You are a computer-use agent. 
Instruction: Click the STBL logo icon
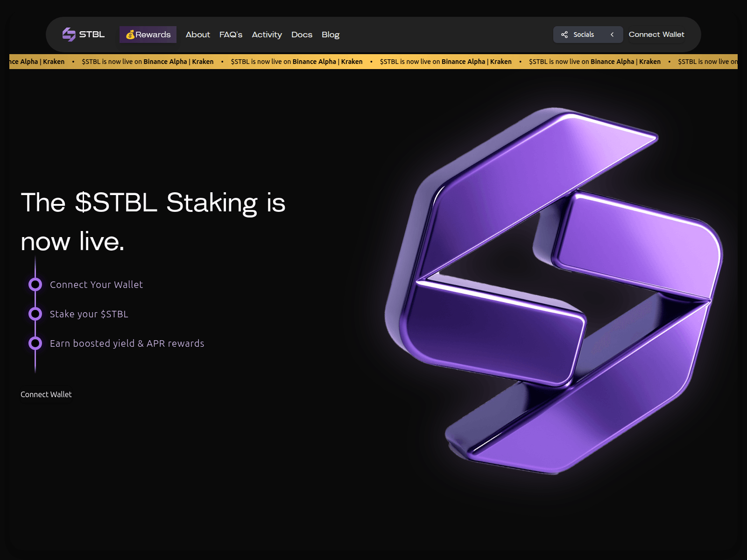(69, 35)
